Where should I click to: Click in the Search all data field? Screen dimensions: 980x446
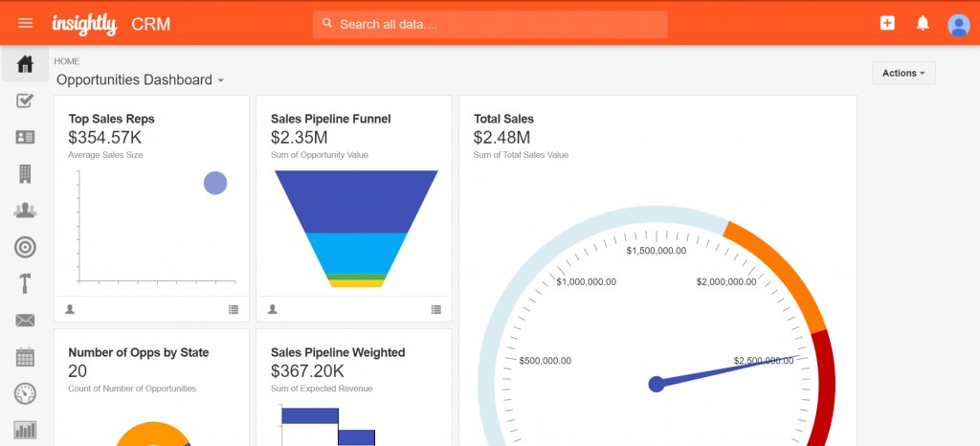490,24
